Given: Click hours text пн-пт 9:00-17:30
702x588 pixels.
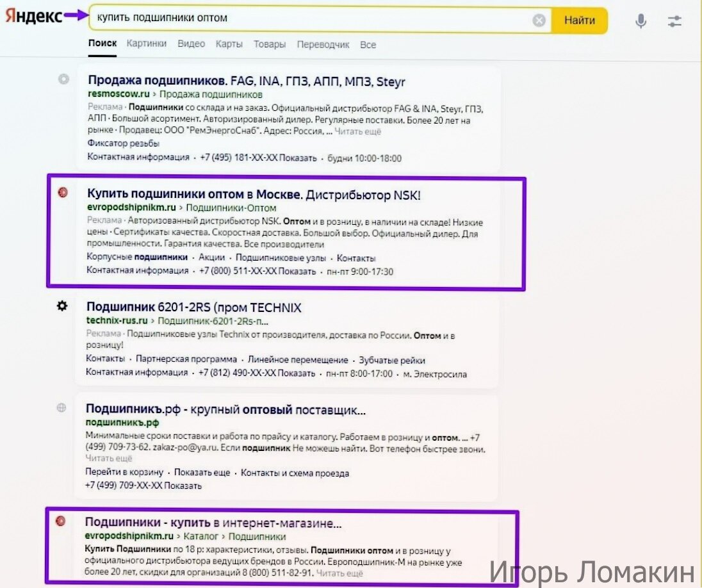Looking at the screenshot, I should pyautogui.click(x=360, y=272).
